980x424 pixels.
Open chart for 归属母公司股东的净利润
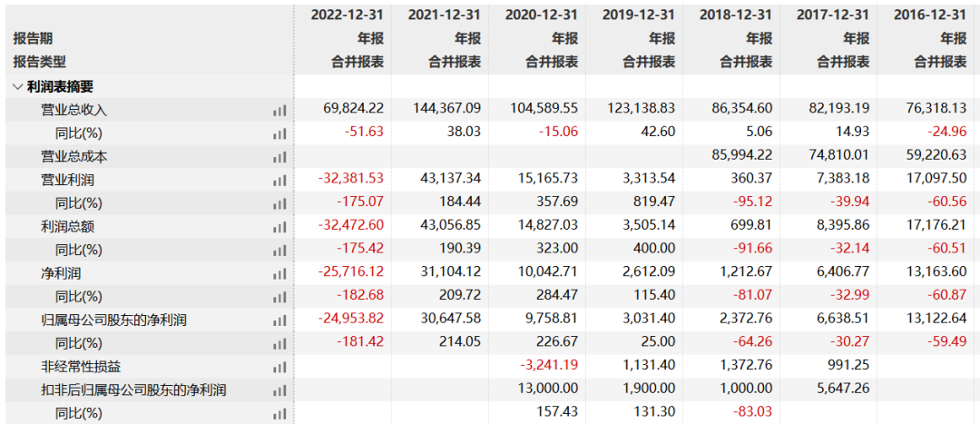click(279, 320)
